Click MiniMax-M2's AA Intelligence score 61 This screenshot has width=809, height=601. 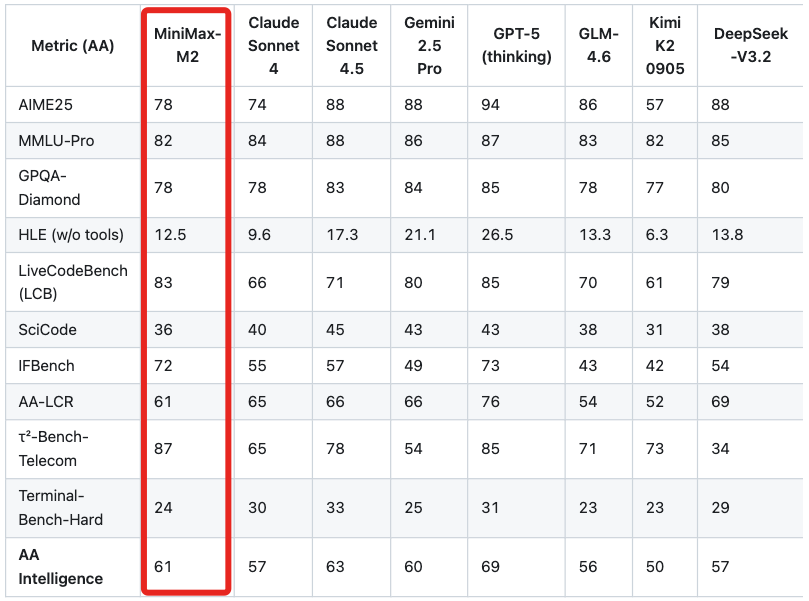click(164, 567)
